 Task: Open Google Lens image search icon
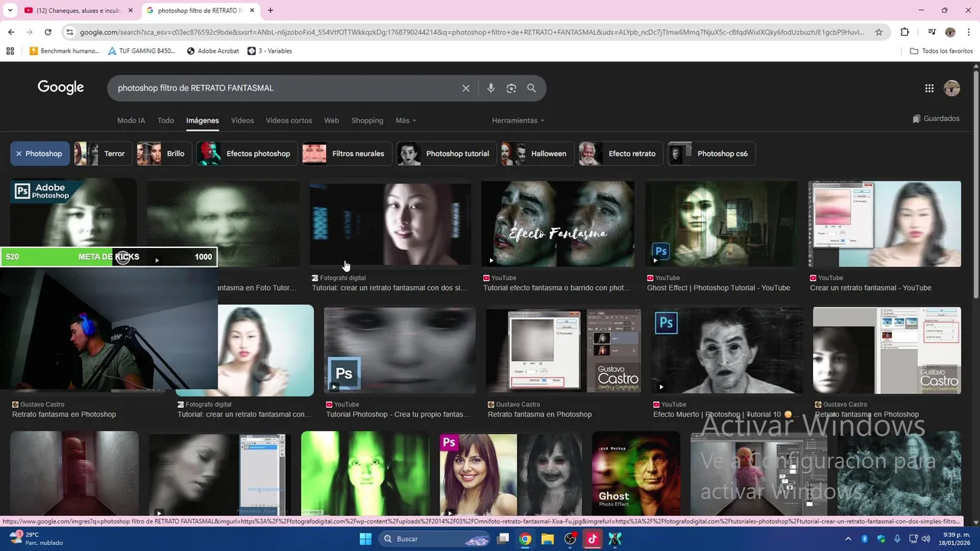511,88
